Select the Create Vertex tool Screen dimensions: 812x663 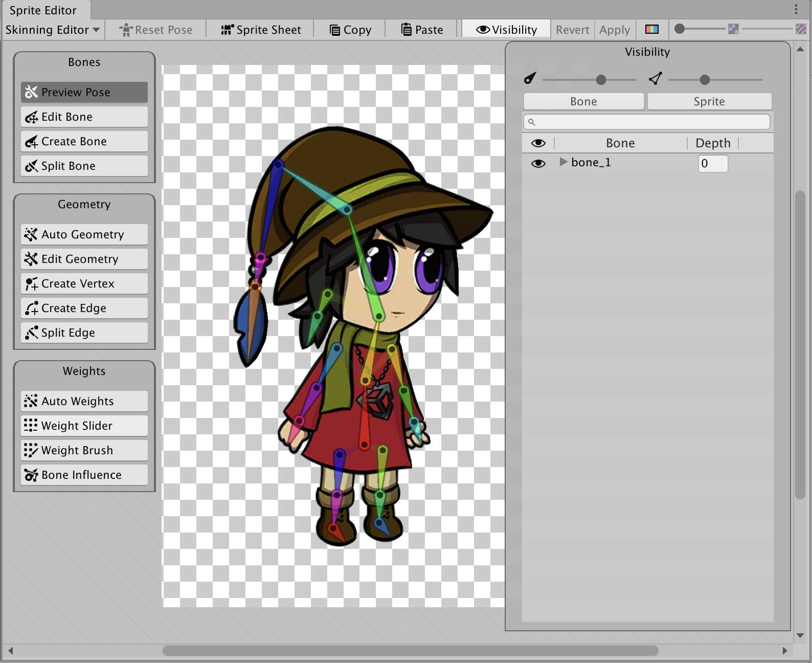[x=84, y=284]
